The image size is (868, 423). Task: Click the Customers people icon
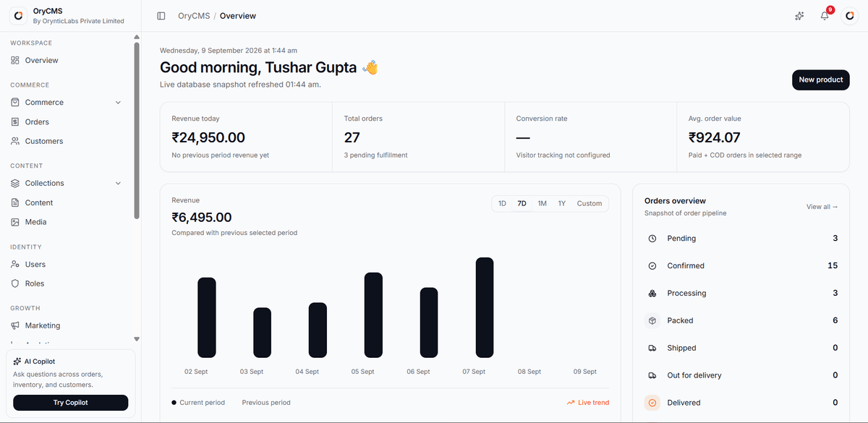[x=15, y=142]
